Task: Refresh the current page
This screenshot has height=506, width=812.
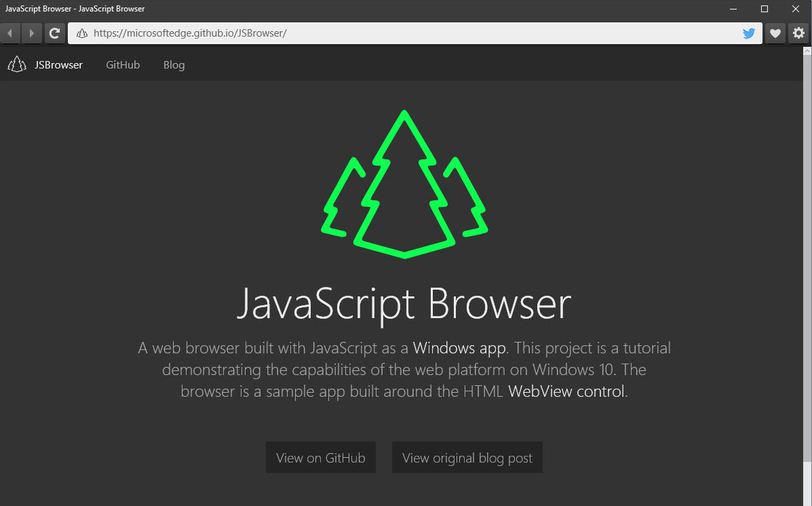Action: click(55, 33)
